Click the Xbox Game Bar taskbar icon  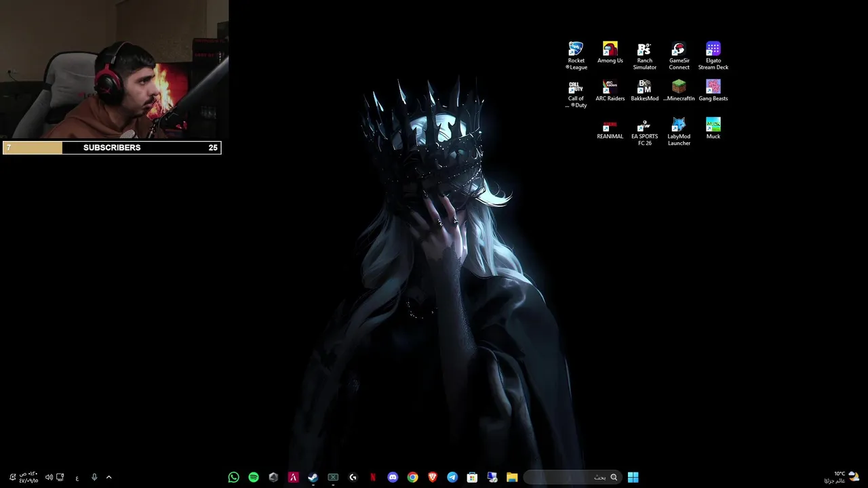pos(333,477)
